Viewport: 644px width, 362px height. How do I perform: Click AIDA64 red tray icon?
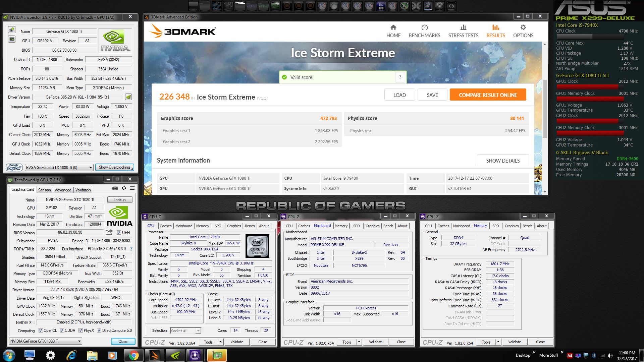coord(570,355)
